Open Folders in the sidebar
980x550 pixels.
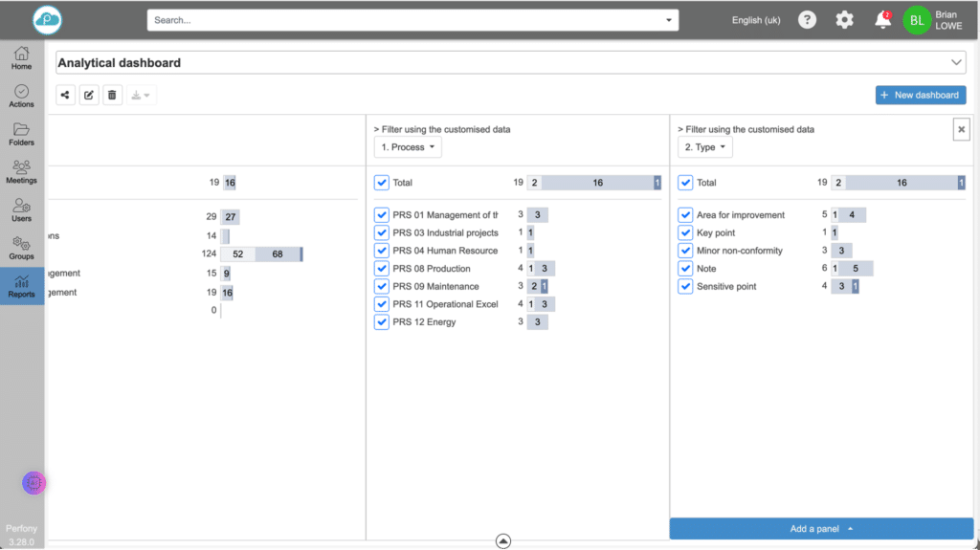[21, 134]
